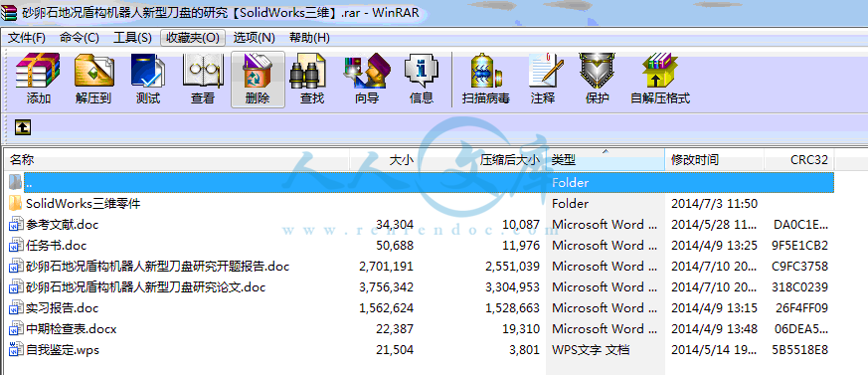Click the icon of the 开题报告.doc file
The image size is (868, 375).
[16, 267]
